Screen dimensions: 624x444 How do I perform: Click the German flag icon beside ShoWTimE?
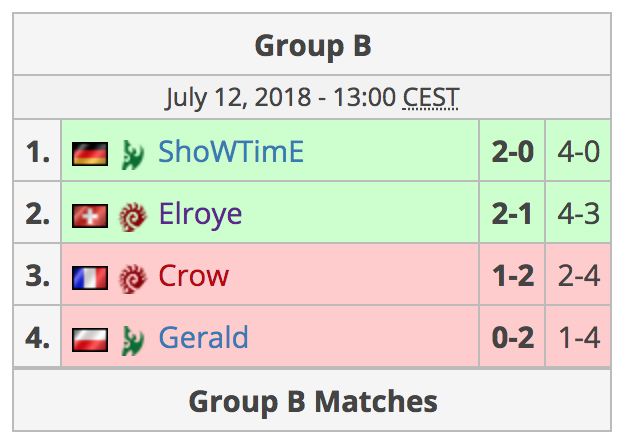point(90,154)
